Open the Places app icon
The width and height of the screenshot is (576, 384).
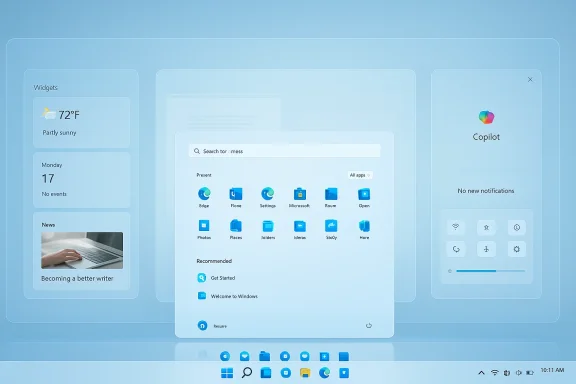(x=236, y=226)
